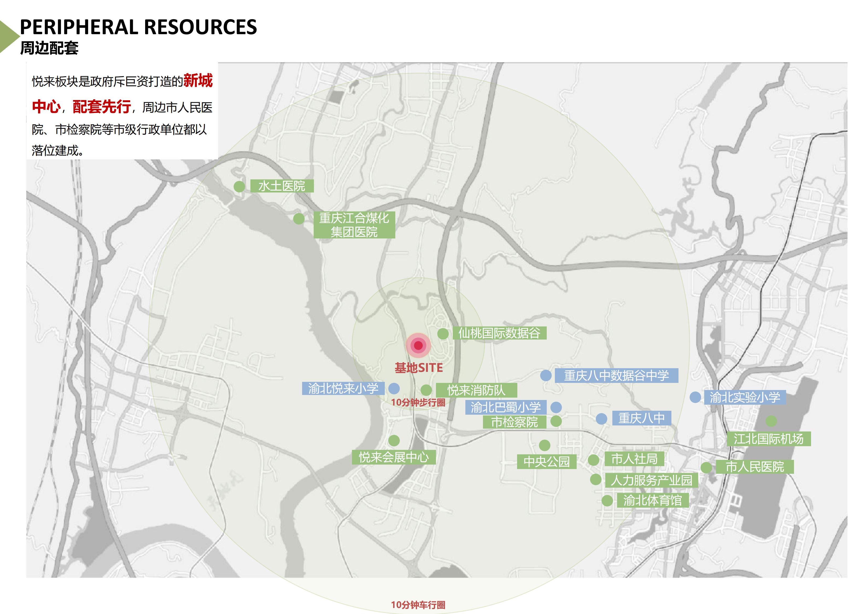The width and height of the screenshot is (868, 614).
Task: Click the blue dot beside 渝北巴蜀小学
Action: [x=556, y=407]
